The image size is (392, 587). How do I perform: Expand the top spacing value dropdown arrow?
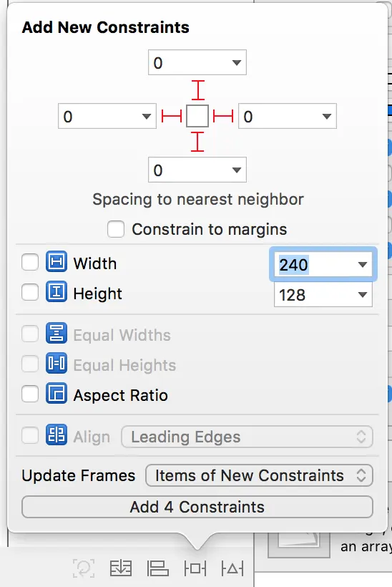point(236,62)
